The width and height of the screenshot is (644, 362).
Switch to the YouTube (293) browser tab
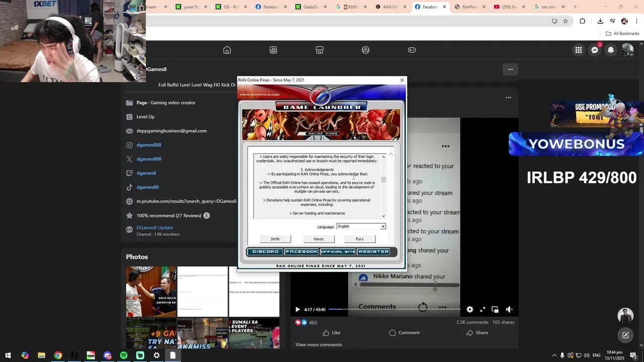tap(510, 7)
